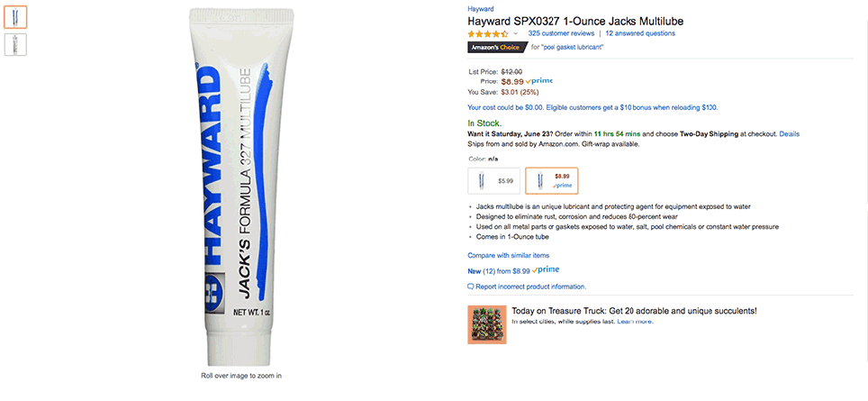Click the star rating icons
Screen dimensions: 868x401
point(488,33)
